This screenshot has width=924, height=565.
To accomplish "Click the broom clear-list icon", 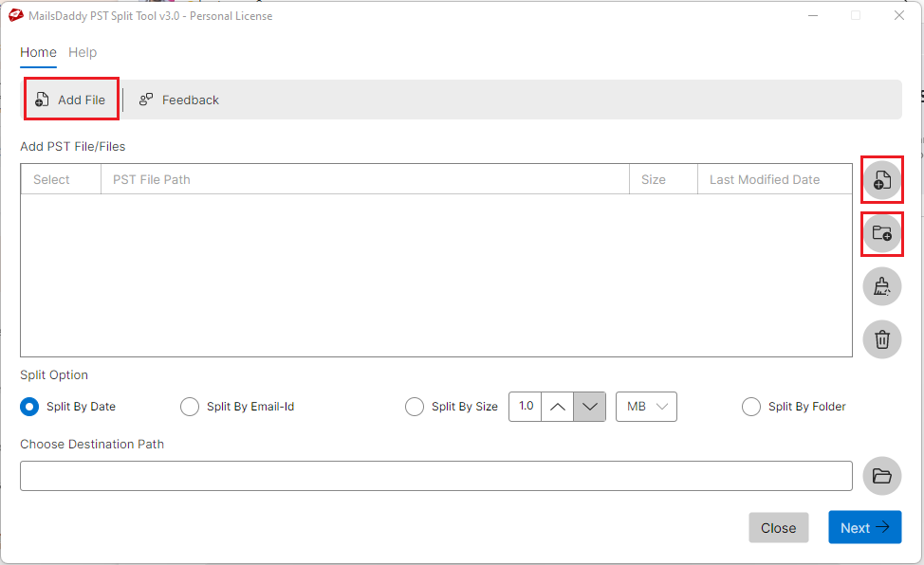I will [881, 286].
